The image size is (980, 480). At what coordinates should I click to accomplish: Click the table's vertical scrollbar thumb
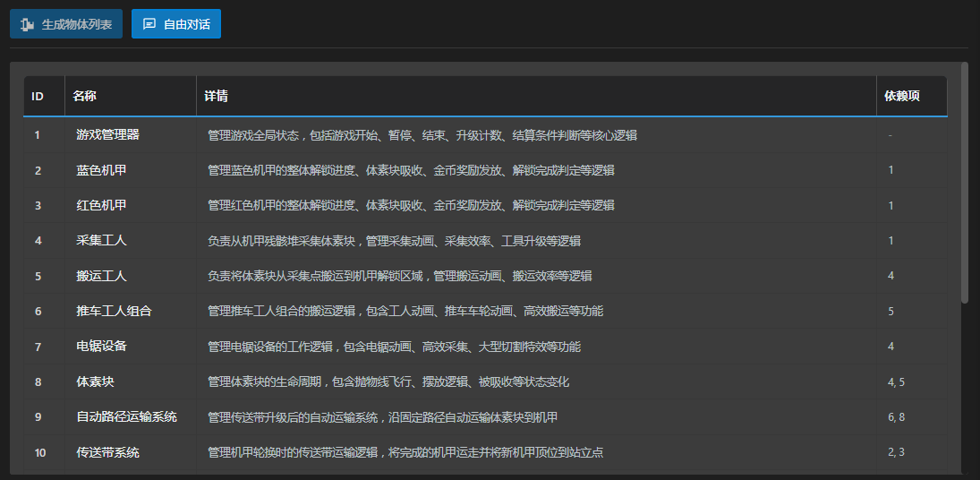[x=965, y=183]
